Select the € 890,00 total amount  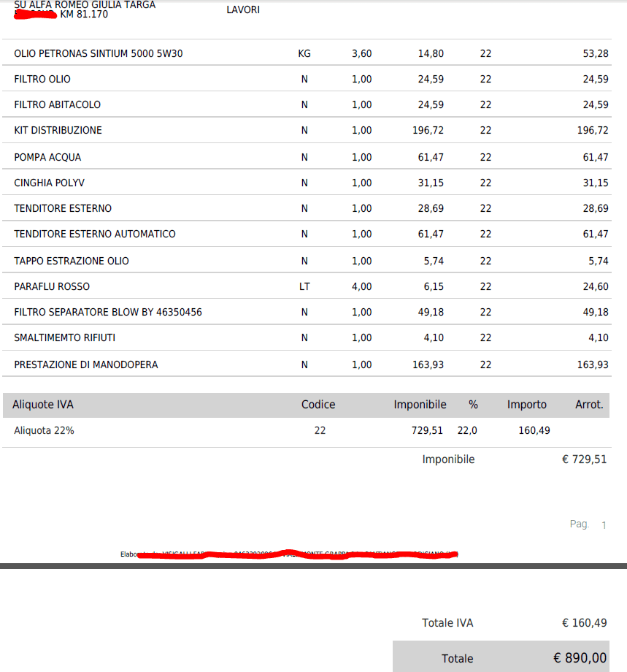(x=580, y=658)
